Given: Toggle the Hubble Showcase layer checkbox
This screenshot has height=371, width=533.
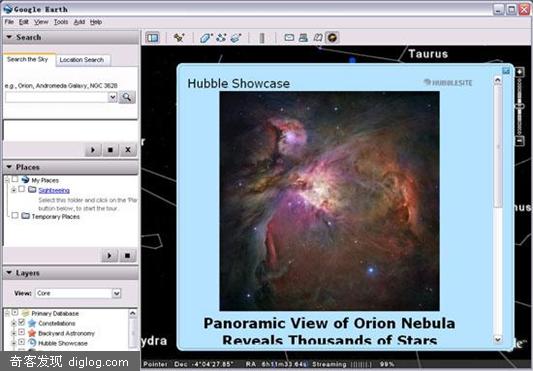Looking at the screenshot, I should (21, 342).
